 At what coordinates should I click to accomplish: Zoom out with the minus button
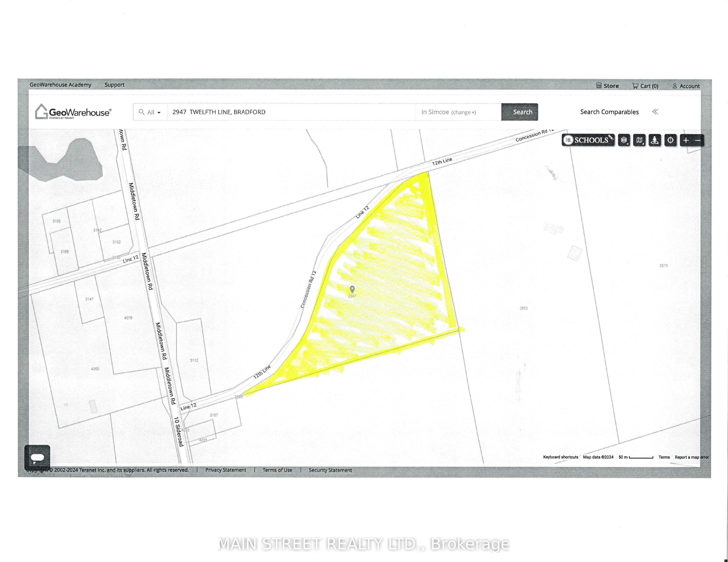click(x=698, y=140)
